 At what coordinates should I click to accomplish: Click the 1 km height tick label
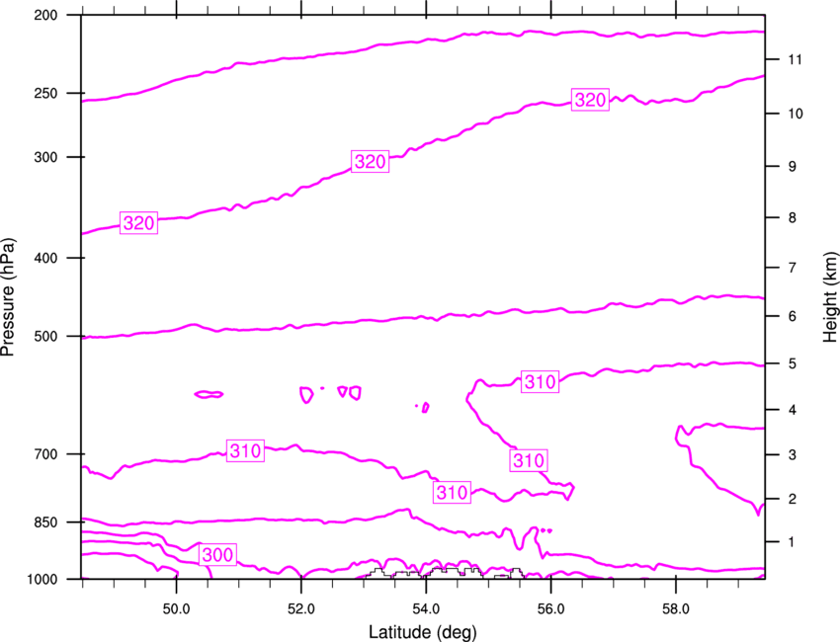point(792,542)
